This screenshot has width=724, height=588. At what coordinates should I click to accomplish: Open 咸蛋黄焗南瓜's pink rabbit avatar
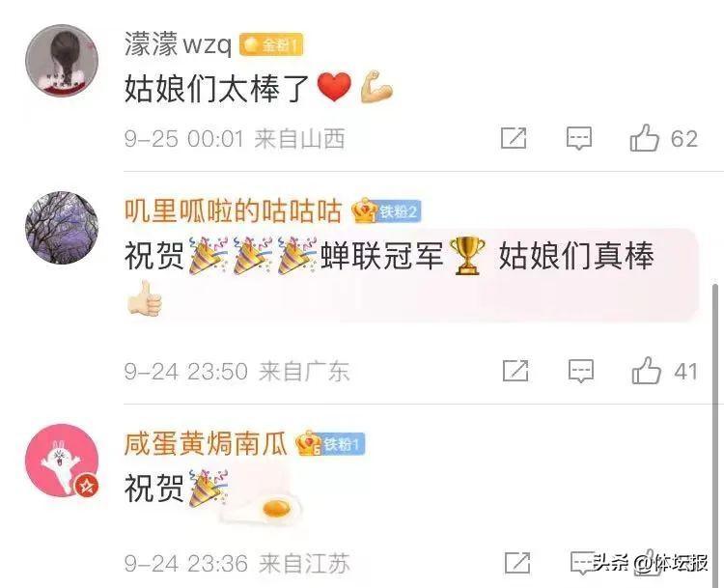(x=62, y=460)
